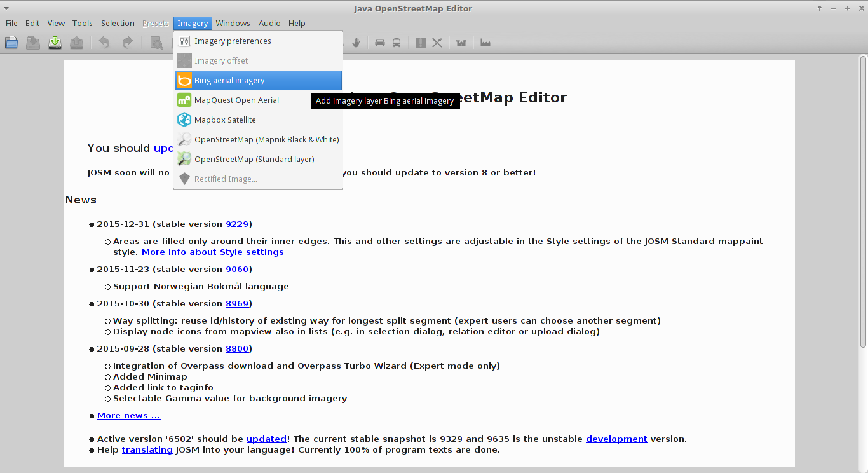Open the stable version 9060 link
This screenshot has height=473, width=868.
(237, 269)
